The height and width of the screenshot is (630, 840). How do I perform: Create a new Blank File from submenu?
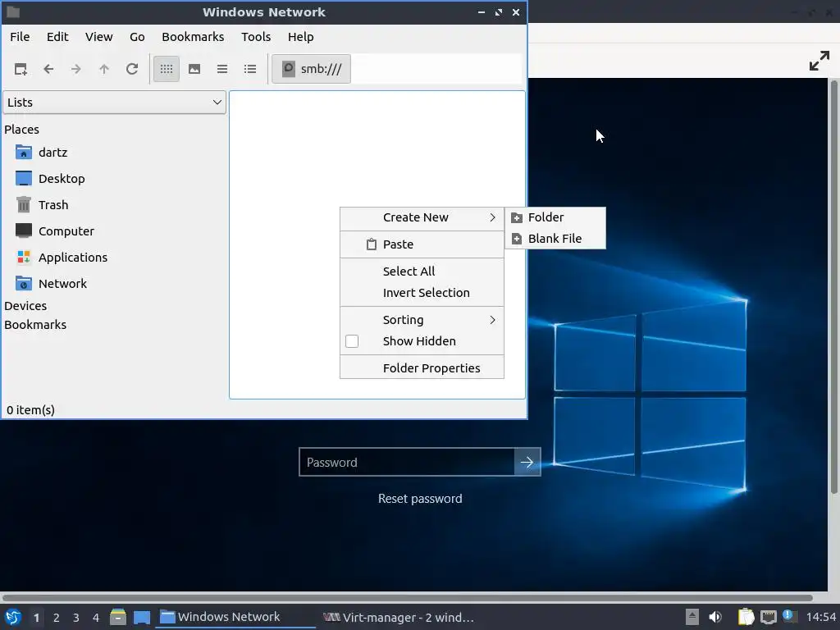(x=555, y=239)
